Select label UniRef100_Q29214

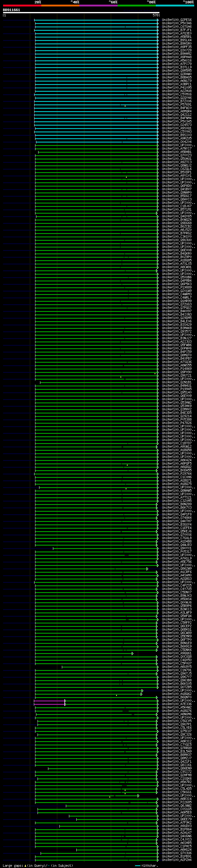(x=177, y=416)
